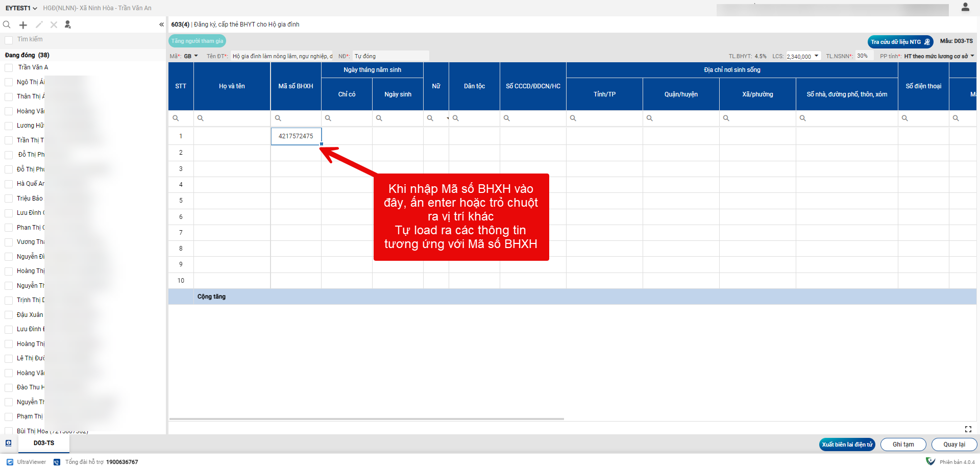Viewport: 980px width, 469px height.
Task: Click the Ghi tạm button
Action: tap(903, 445)
